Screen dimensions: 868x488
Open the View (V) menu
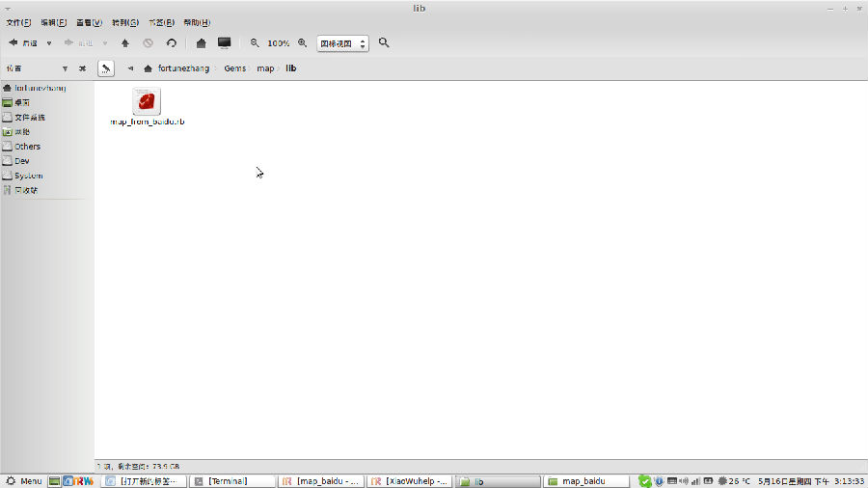pyautogui.click(x=89, y=23)
